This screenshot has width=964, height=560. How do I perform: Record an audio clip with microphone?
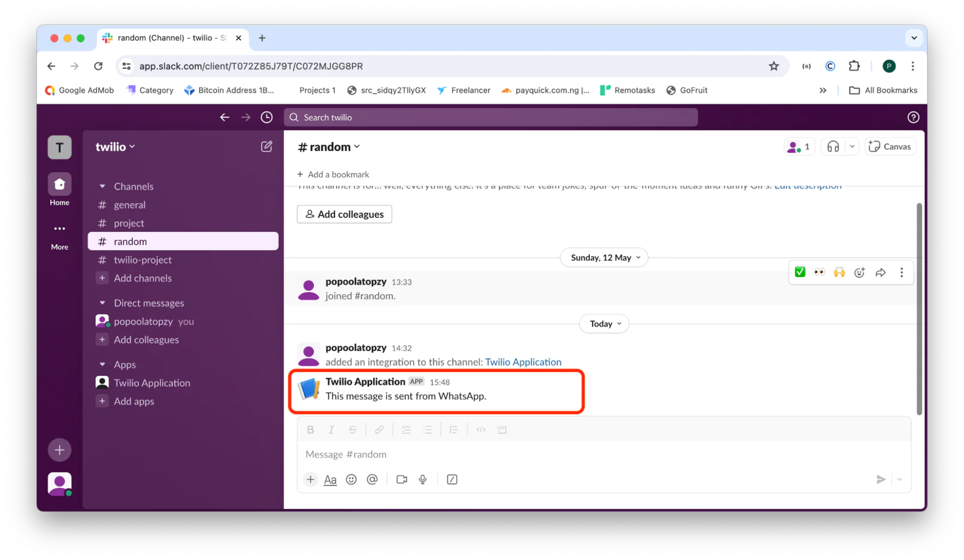point(423,479)
